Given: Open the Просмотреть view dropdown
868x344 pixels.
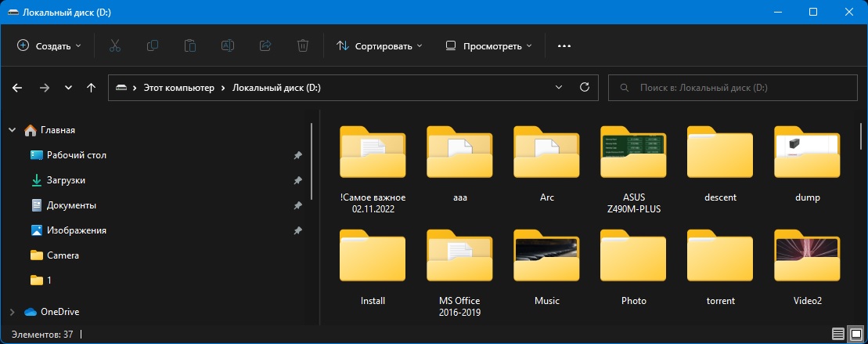Looking at the screenshot, I should click(489, 46).
